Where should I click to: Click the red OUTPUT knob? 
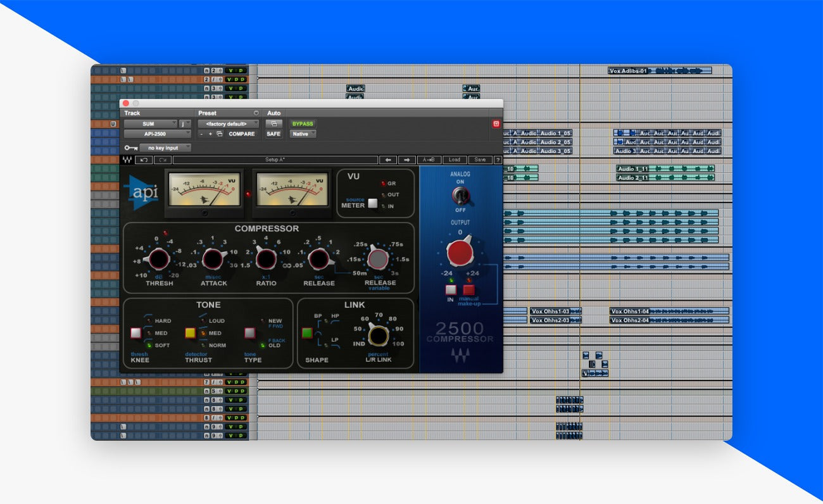click(x=460, y=253)
